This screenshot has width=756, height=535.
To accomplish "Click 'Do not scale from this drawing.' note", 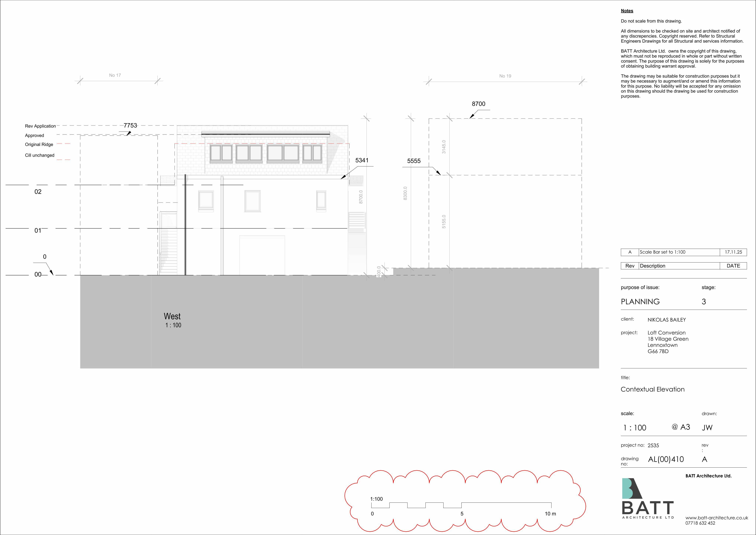I will point(651,21).
